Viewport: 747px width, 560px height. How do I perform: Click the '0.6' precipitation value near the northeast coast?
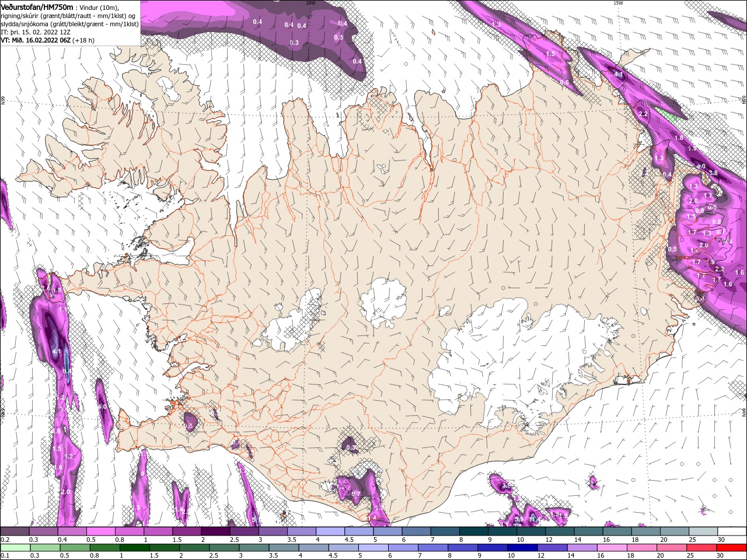click(564, 83)
